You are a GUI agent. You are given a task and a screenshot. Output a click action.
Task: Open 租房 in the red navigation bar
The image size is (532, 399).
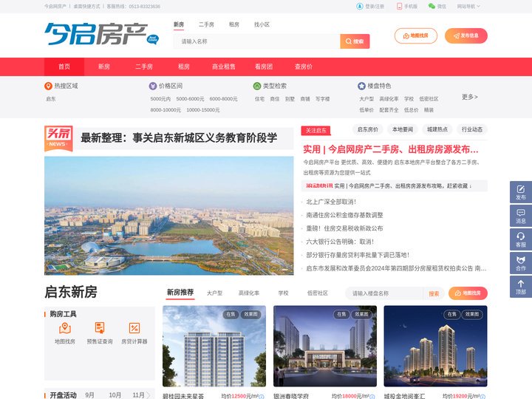click(183, 66)
